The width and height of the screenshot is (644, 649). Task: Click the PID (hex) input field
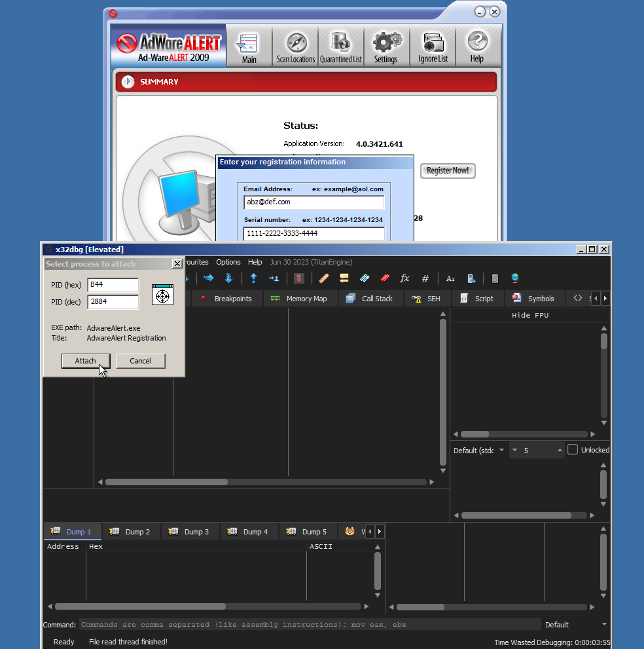[x=113, y=285]
